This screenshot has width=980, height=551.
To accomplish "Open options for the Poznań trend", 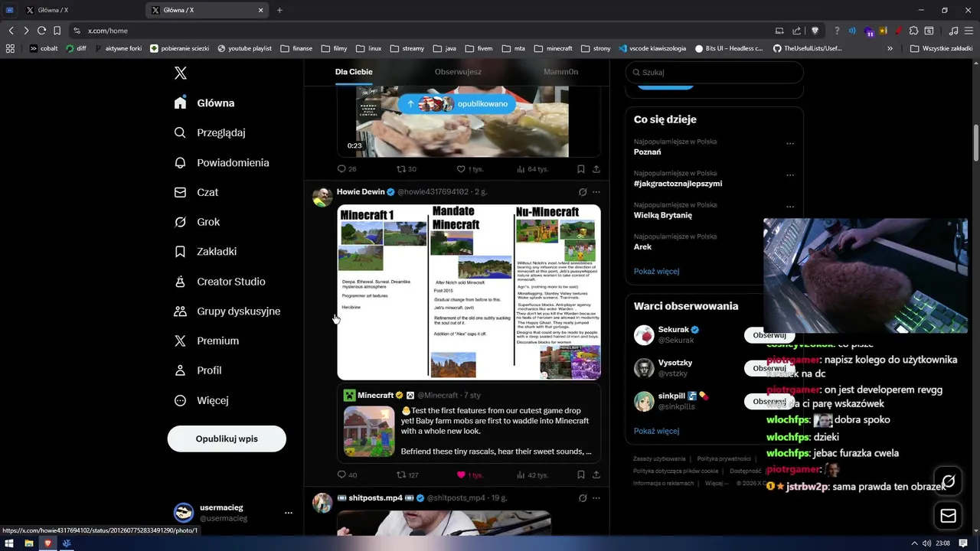I will tap(790, 143).
